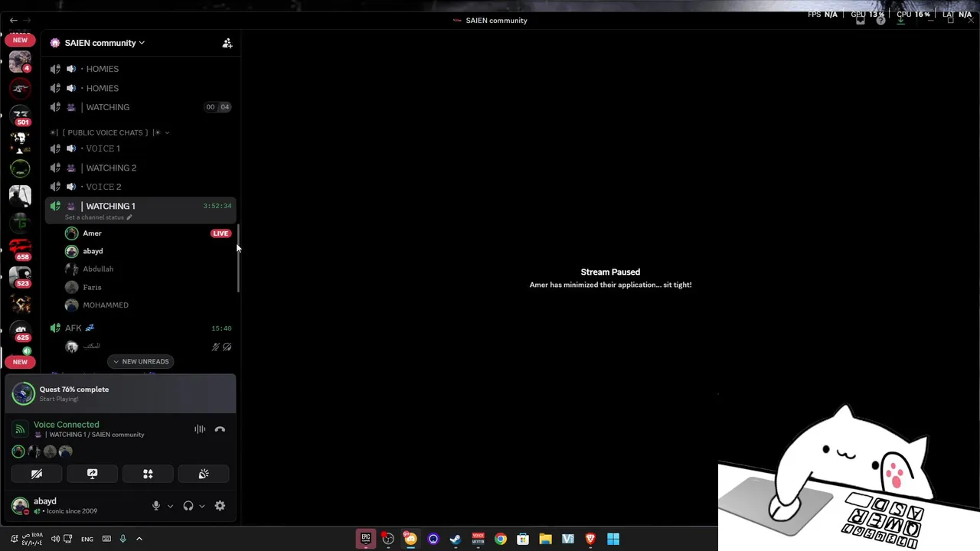Launch Steam from the taskbar
The height and width of the screenshot is (551, 980).
tap(456, 539)
